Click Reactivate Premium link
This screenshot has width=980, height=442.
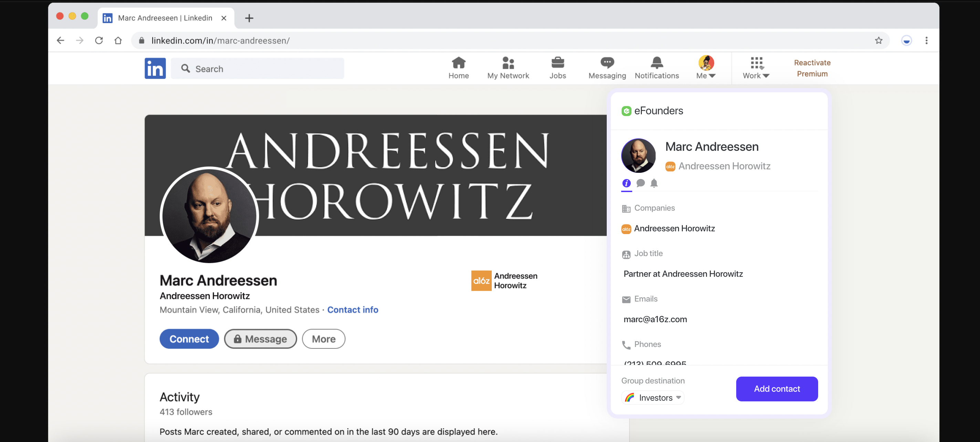(812, 68)
